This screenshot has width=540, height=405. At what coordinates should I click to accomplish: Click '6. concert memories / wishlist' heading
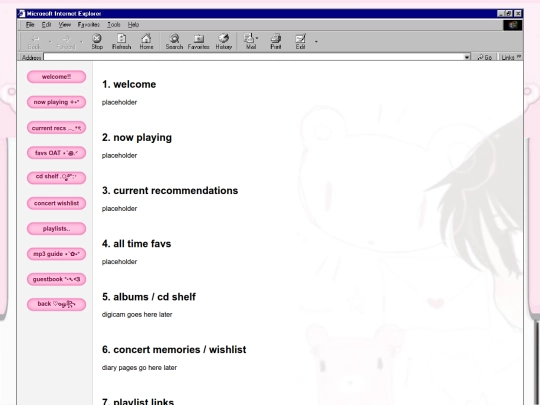(x=174, y=350)
